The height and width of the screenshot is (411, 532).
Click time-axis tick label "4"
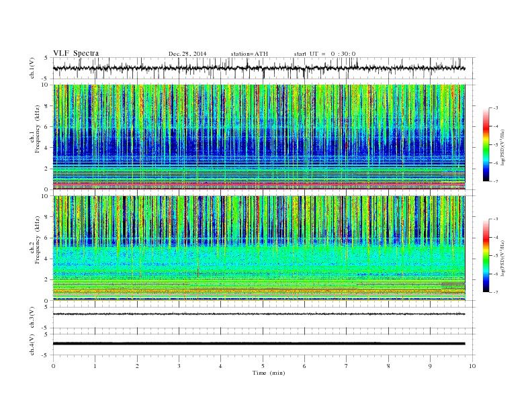(221, 366)
